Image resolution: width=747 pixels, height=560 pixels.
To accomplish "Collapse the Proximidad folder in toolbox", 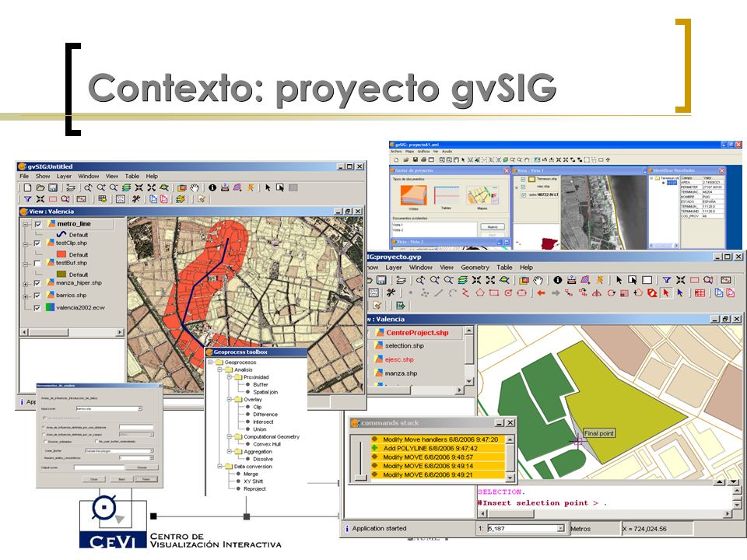I will 229,377.
